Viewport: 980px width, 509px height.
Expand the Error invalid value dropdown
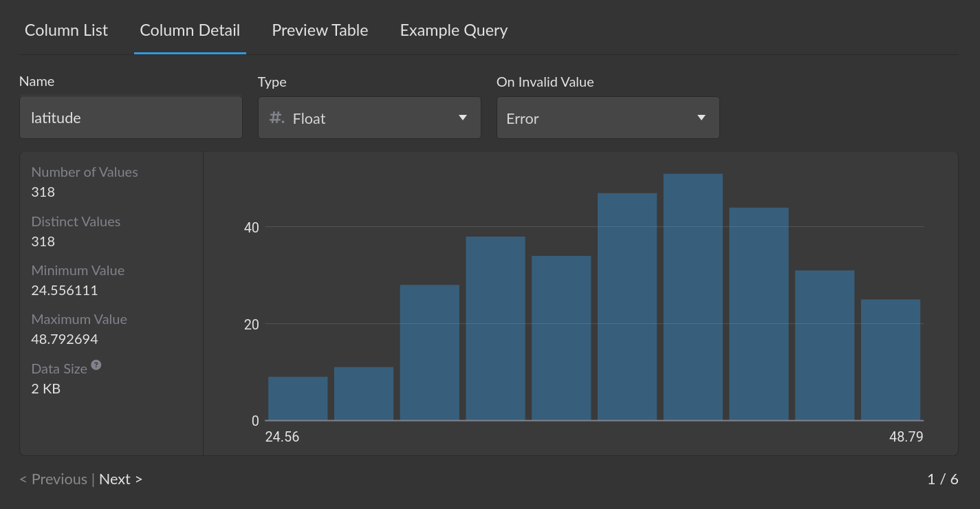(x=608, y=118)
